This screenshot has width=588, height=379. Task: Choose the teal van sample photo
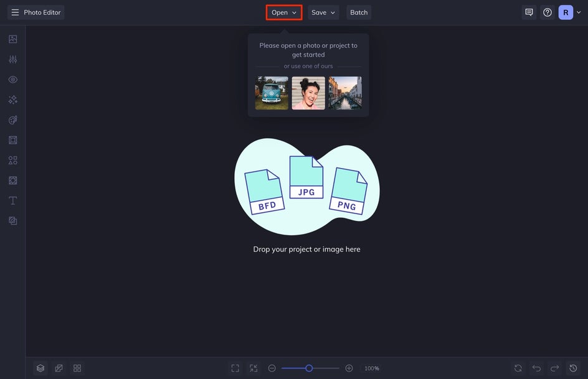[x=272, y=93]
